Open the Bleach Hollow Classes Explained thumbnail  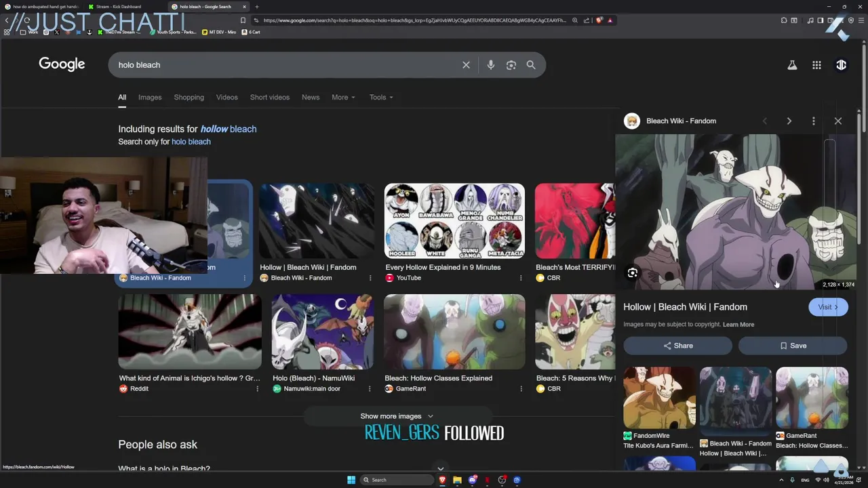tap(454, 332)
